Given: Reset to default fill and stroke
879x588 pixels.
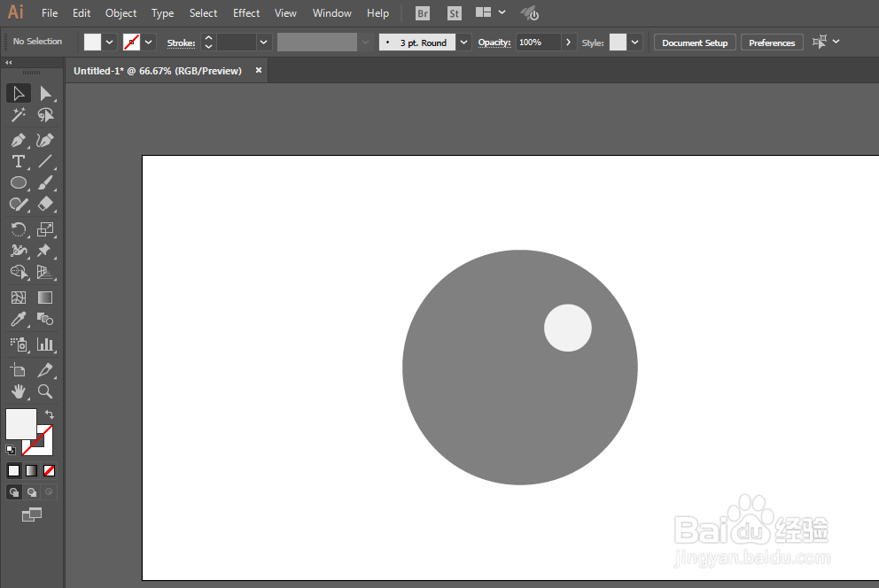Looking at the screenshot, I should (x=10, y=449).
